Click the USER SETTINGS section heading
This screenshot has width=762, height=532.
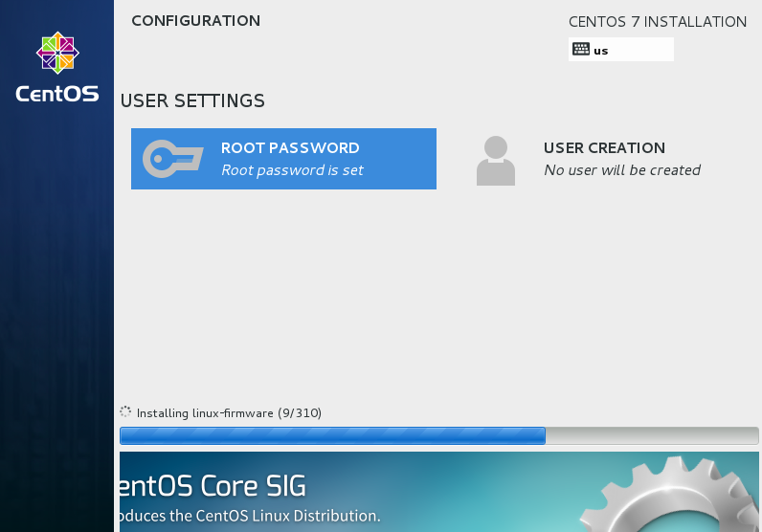coord(192,100)
